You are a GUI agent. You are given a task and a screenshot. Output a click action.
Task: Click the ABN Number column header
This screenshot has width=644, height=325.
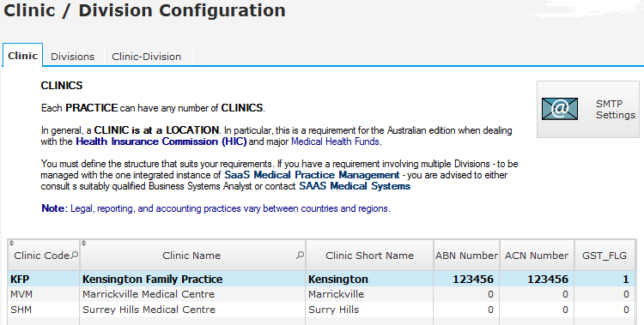tap(466, 256)
